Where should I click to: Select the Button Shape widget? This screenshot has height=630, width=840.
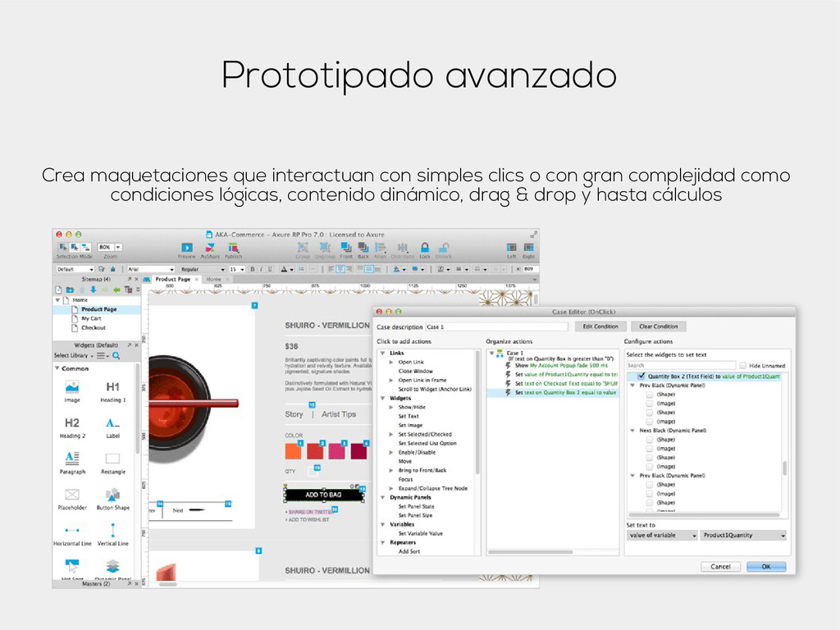click(x=112, y=499)
